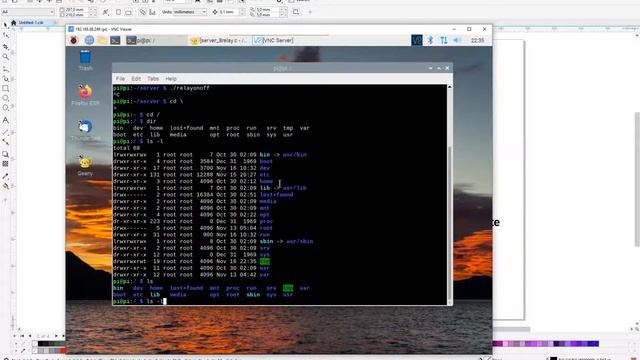Click the terminal scrollbar up arrow
Screen dimensions: 640x360
click(449, 87)
